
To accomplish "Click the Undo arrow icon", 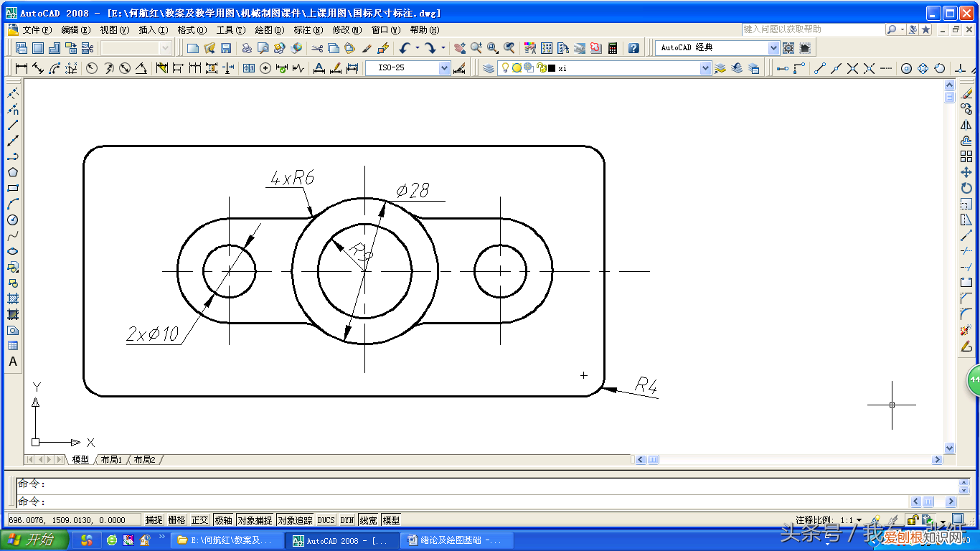I will pyautogui.click(x=405, y=48).
